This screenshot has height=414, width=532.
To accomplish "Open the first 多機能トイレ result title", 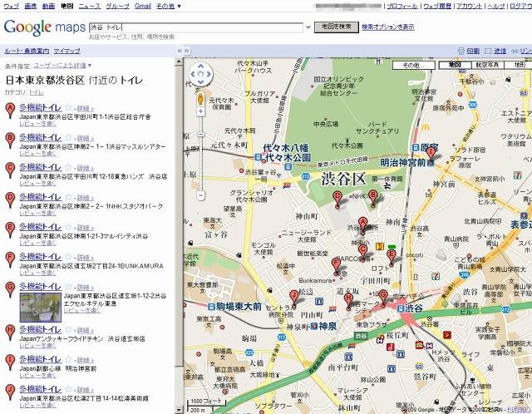I will [41, 107].
